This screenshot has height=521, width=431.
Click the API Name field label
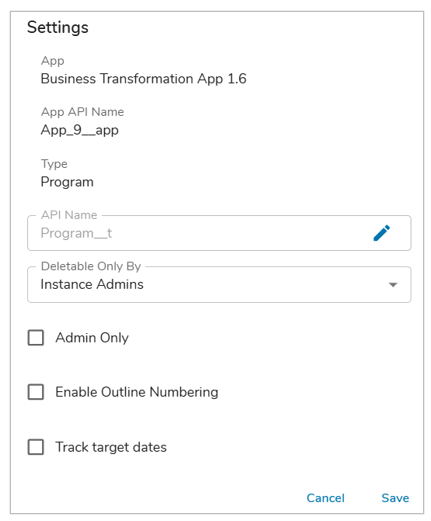(x=69, y=215)
